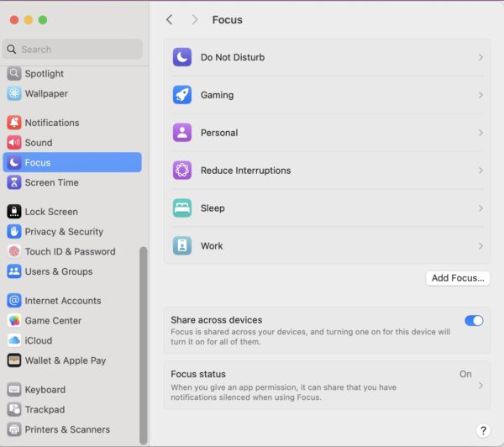Open the Game Center sidebar icon
Viewport: 504px width, 447px height.
(14, 320)
